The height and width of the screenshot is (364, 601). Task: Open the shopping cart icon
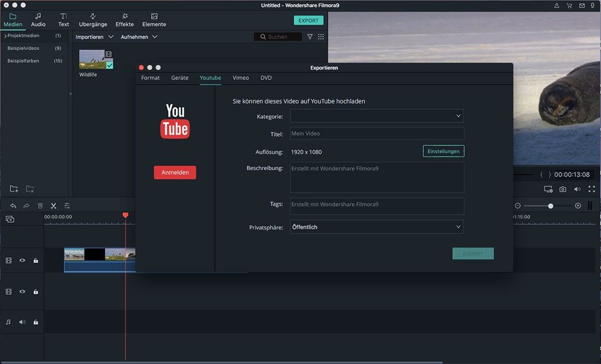[x=569, y=6]
